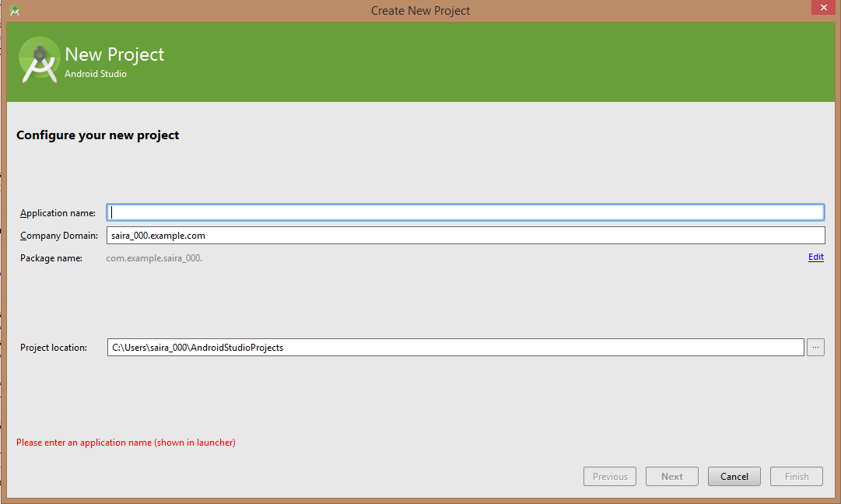Click the New Project heading text
Image resolution: width=841 pixels, height=504 pixels.
[x=114, y=54]
